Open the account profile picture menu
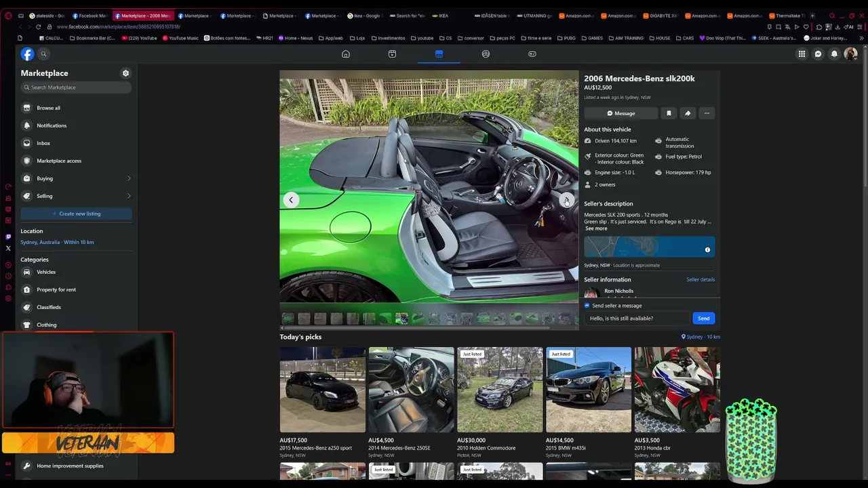The height and width of the screenshot is (488, 868). tap(850, 54)
